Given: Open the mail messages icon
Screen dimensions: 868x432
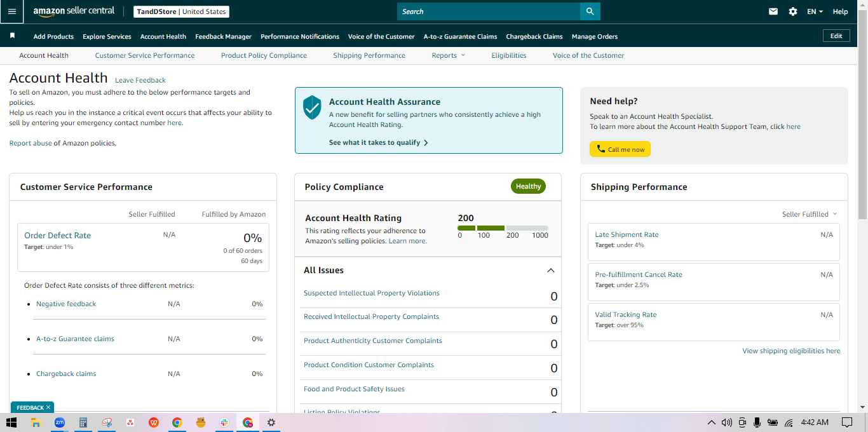Looking at the screenshot, I should (x=773, y=11).
